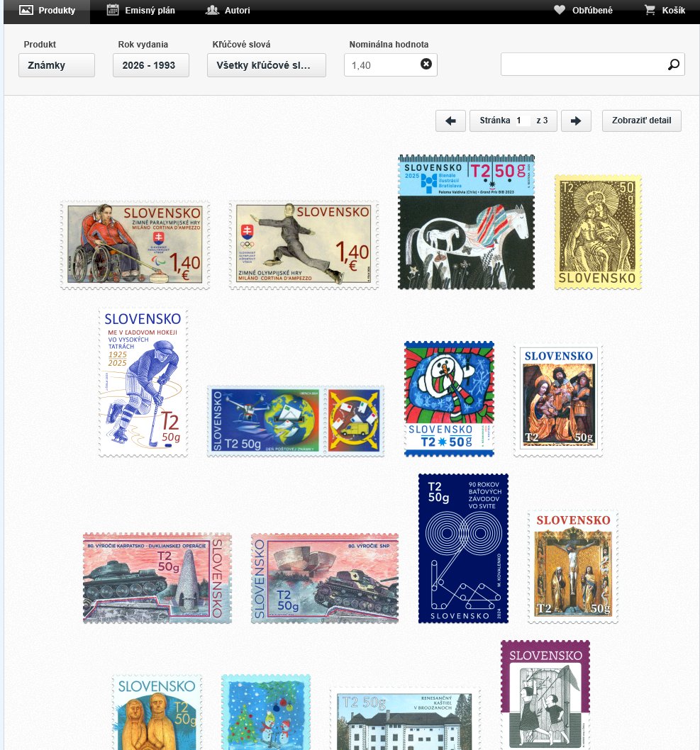700x750 pixels.
Task: Open the Košík shopping cart
Action: pos(665,10)
